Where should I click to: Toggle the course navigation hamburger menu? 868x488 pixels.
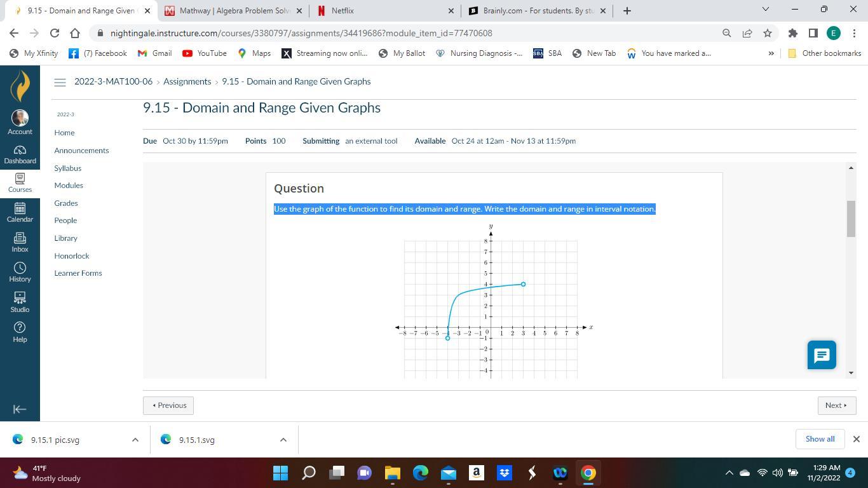click(60, 82)
